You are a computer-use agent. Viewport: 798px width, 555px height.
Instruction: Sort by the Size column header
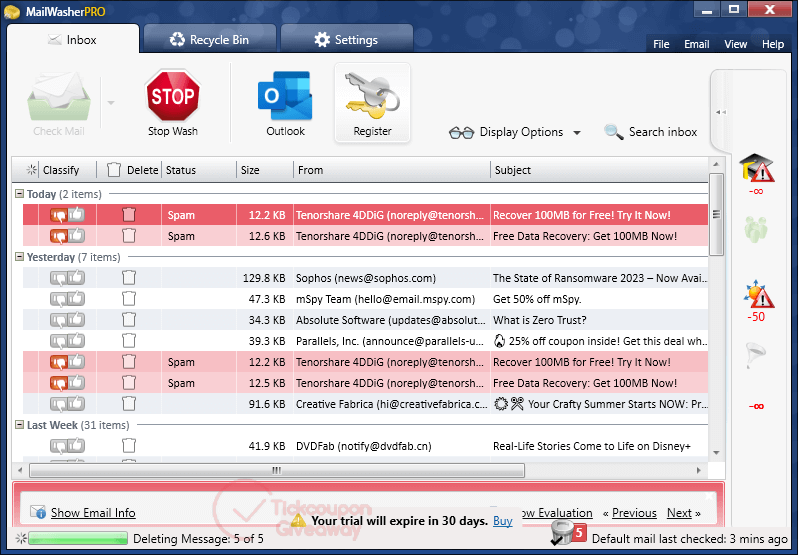click(x=265, y=170)
